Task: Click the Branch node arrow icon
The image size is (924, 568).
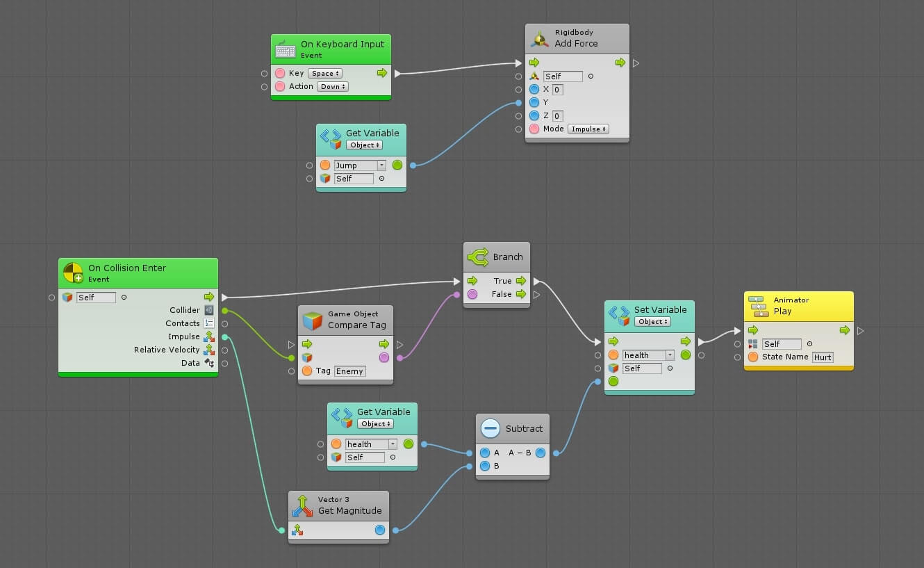Action: [478, 257]
